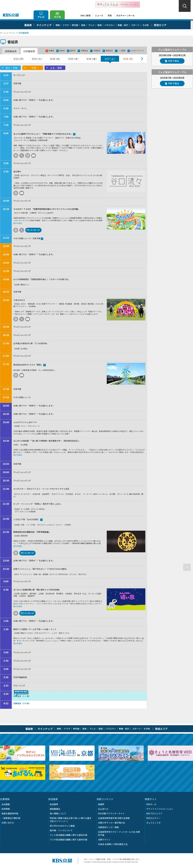This screenshot has height=868, width=193.
Task: Expand 続きを読む for はじめての美術館
Action: 18,455
